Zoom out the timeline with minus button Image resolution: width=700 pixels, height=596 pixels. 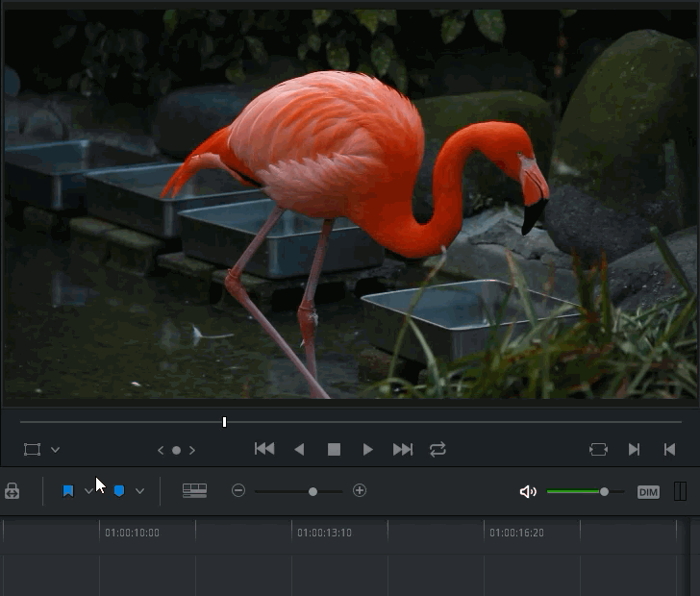[x=238, y=490]
